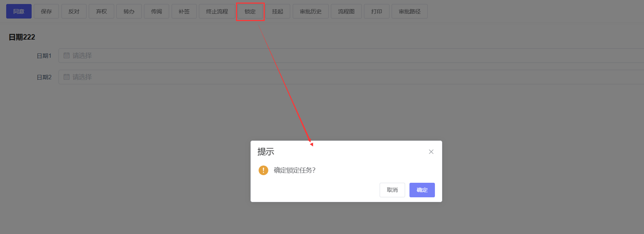The height and width of the screenshot is (234, 644).
Task: Open 审批路径 approval path
Action: point(409,11)
